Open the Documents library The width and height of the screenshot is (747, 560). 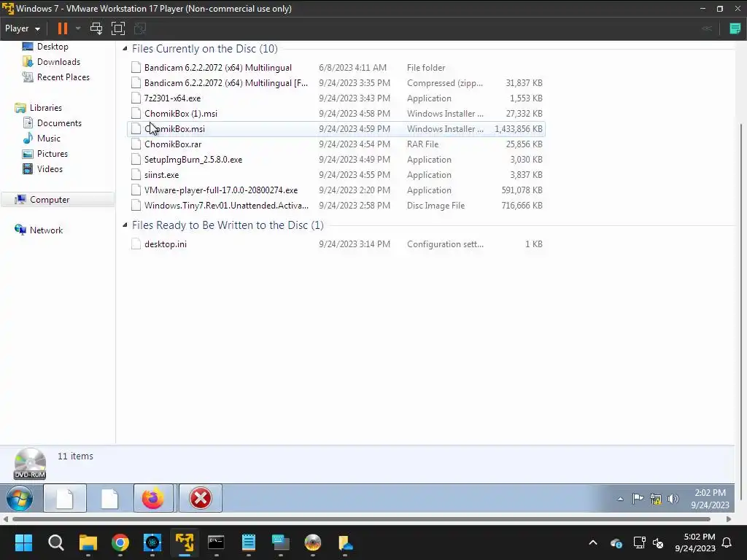tap(59, 122)
